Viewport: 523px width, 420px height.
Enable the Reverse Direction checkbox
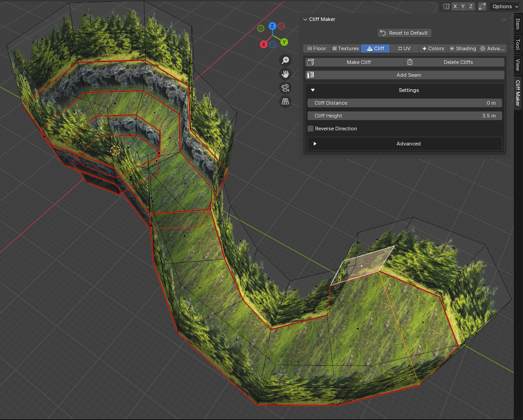311,129
